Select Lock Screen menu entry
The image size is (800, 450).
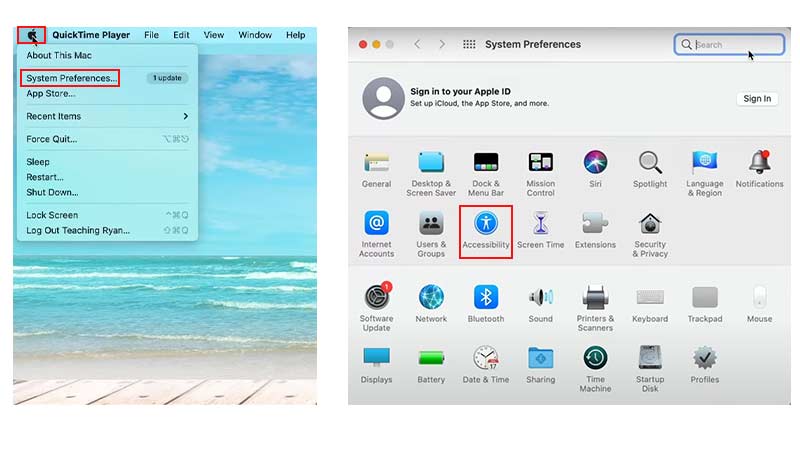107,215
